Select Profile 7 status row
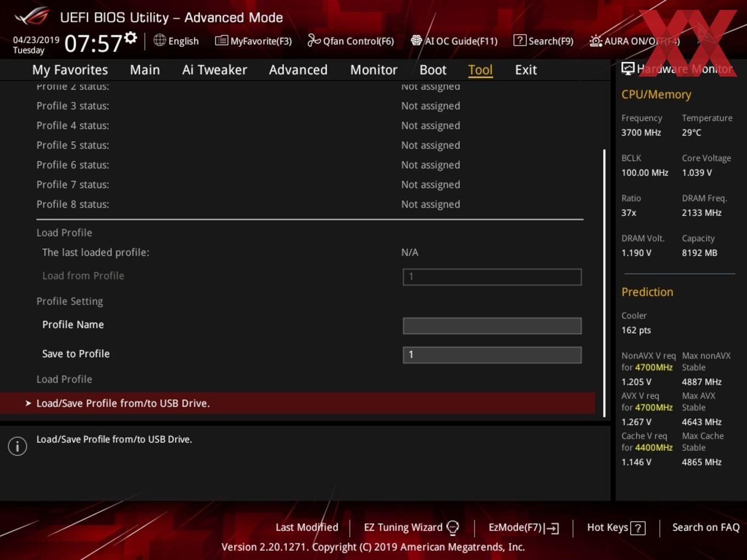This screenshot has height=560, width=747. [x=310, y=184]
